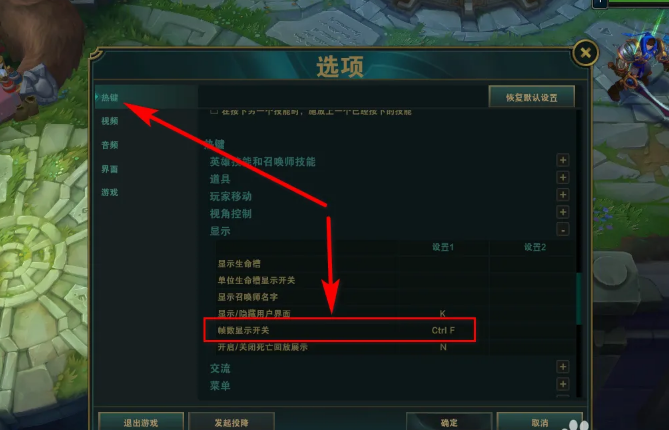Collapse the 显示 section minus icon
Image resolution: width=669 pixels, height=430 pixels.
(x=563, y=230)
